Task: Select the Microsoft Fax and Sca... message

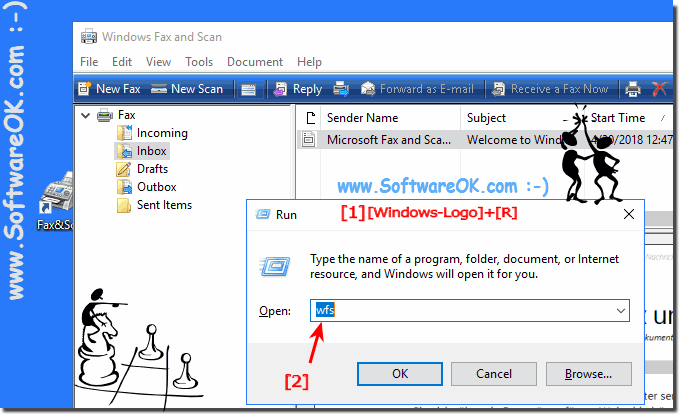Action: [x=389, y=140]
